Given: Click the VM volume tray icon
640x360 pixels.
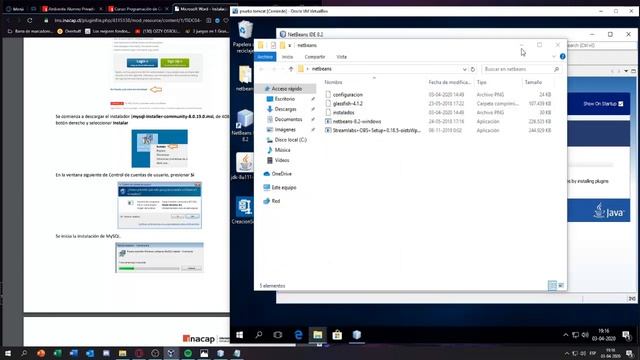Looking at the screenshot, I should coord(585,335).
